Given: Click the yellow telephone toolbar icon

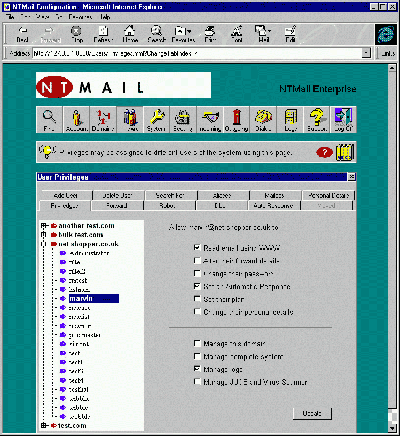Looking at the screenshot, I should [x=263, y=120].
